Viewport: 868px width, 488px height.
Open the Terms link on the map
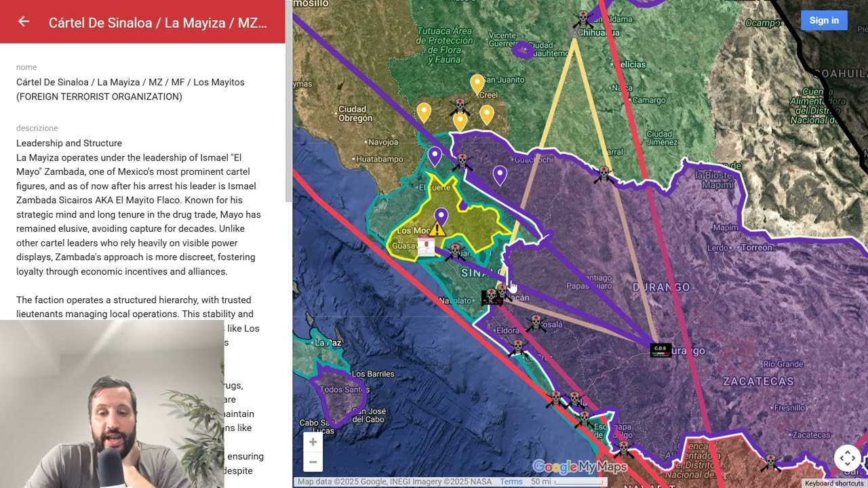[511, 482]
